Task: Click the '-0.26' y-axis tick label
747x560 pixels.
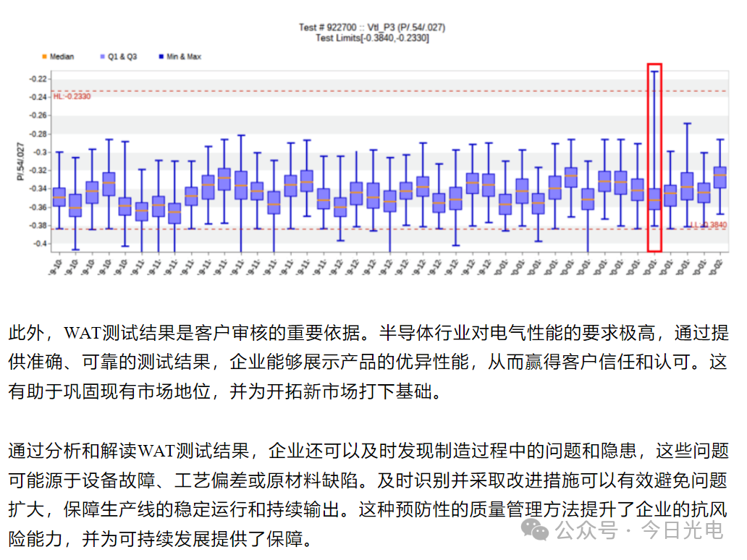Action: 38,116
